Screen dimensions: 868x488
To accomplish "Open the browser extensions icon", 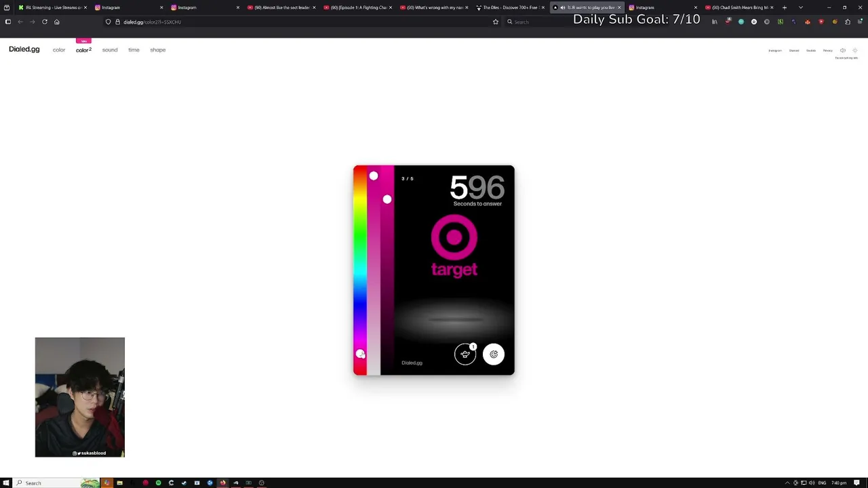I will pos(848,22).
